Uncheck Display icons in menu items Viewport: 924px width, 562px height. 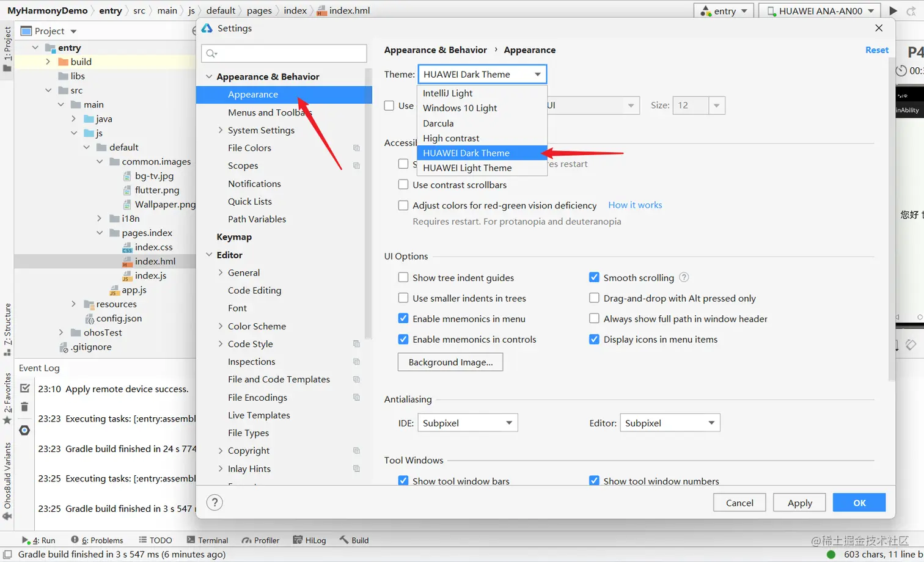594,339
